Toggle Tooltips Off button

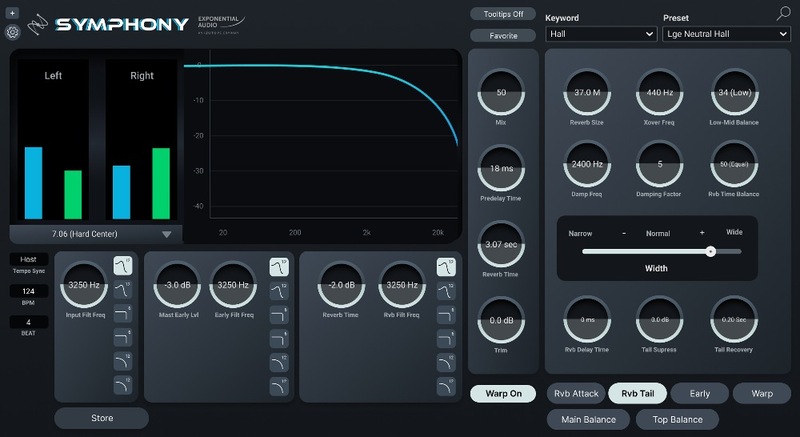(504, 14)
